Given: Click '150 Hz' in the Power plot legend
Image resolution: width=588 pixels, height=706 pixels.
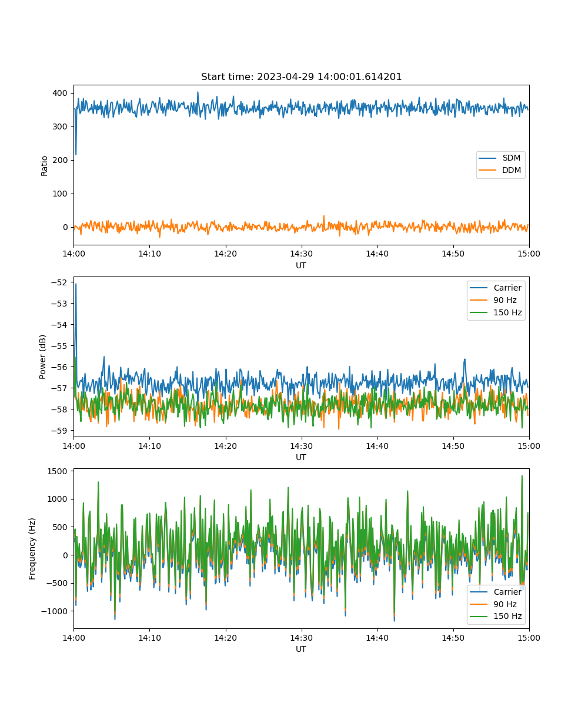Looking at the screenshot, I should tap(507, 312).
